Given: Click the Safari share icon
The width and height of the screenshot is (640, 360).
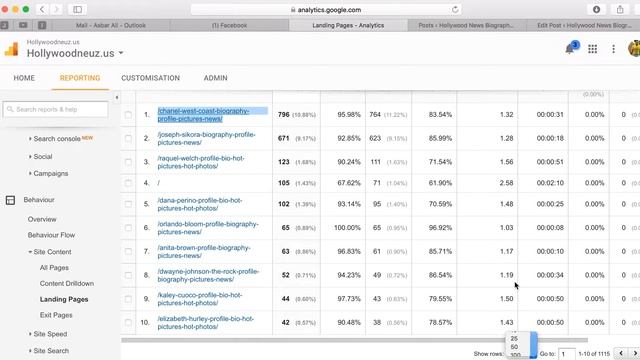Looking at the screenshot, I should pos(620,9).
